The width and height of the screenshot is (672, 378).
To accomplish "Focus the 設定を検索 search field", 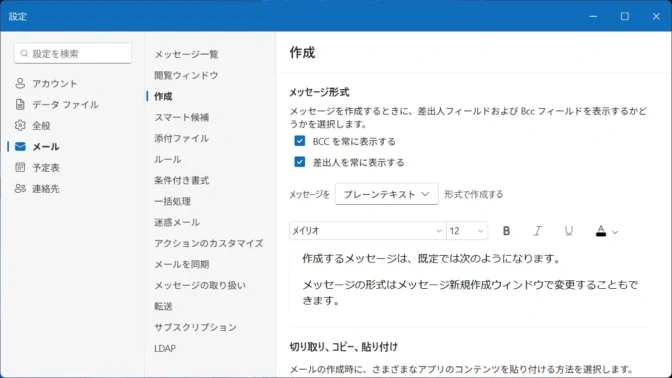I will click(73, 53).
